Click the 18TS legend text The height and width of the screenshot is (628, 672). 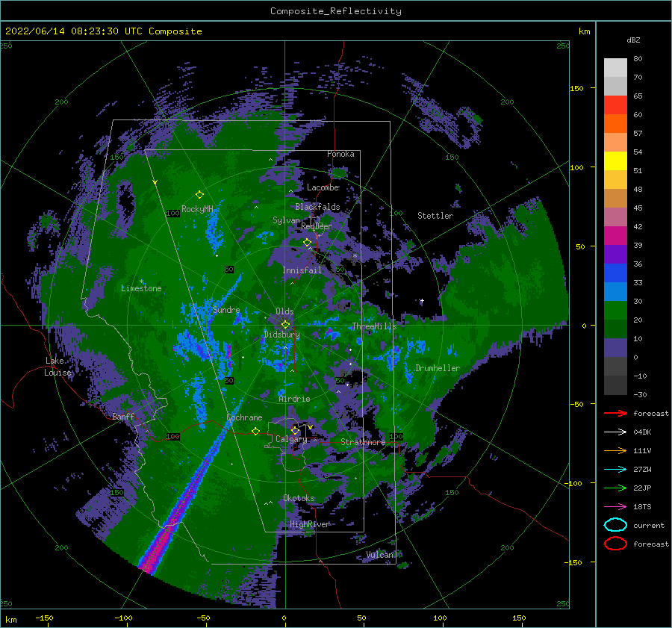pyautogui.click(x=642, y=507)
